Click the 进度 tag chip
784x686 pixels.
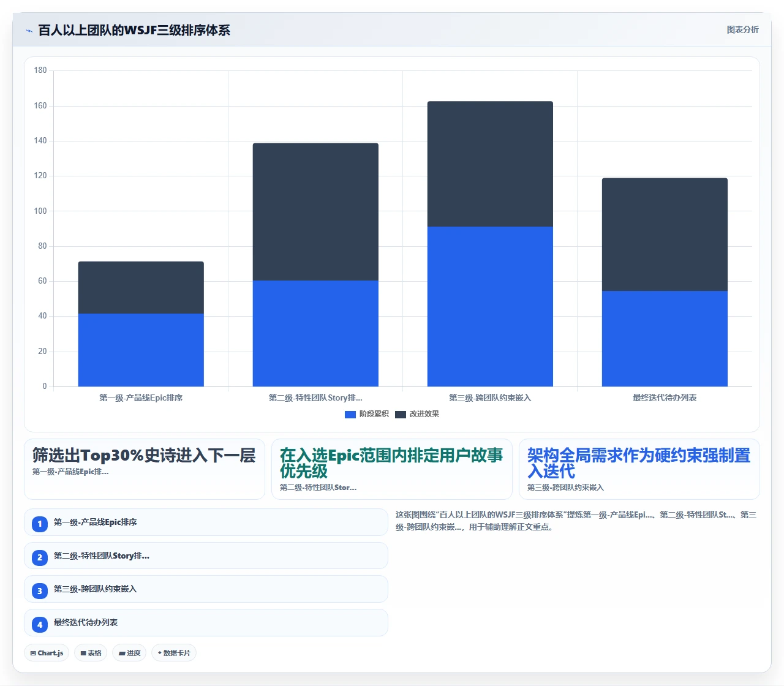pyautogui.click(x=129, y=653)
